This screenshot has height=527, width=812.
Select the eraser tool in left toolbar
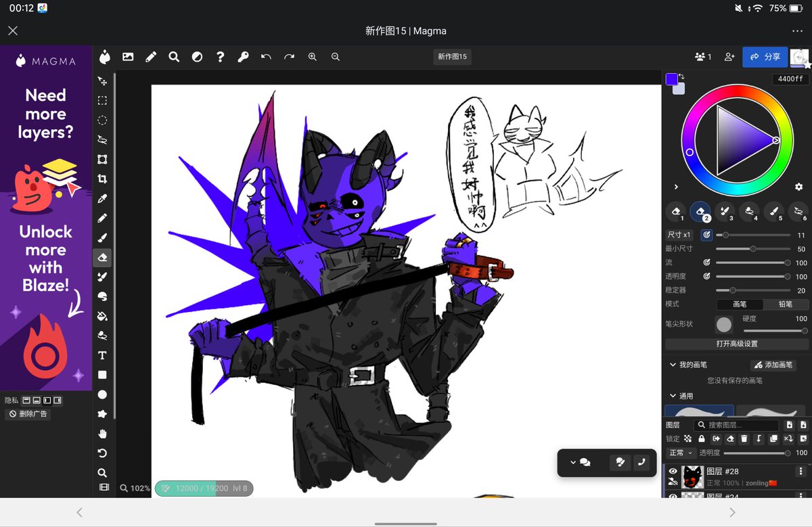(102, 257)
